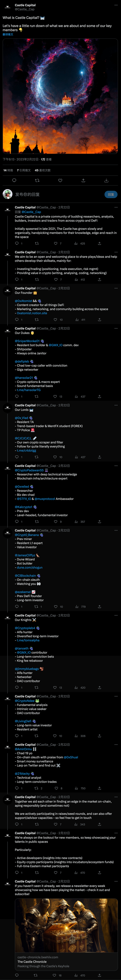Reply icon under main tweet's stats

tap(14, 180)
